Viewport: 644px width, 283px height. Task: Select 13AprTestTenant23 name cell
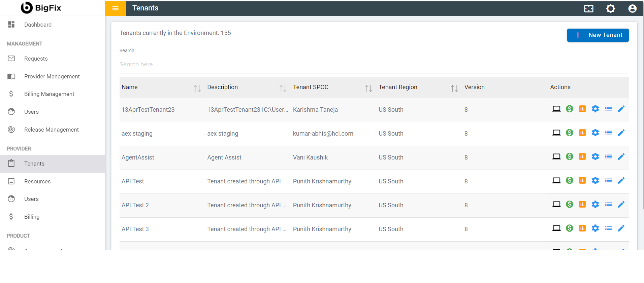pos(148,110)
